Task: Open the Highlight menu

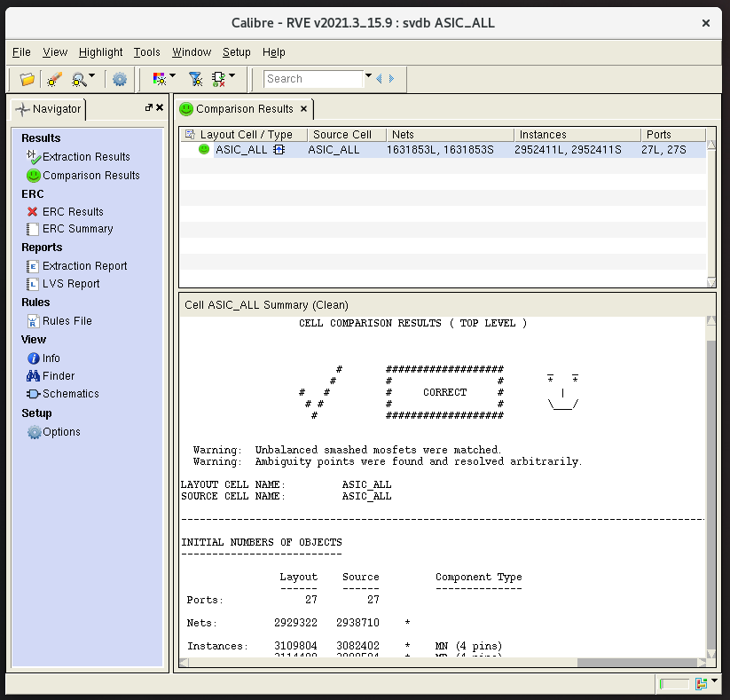Action: (100, 52)
